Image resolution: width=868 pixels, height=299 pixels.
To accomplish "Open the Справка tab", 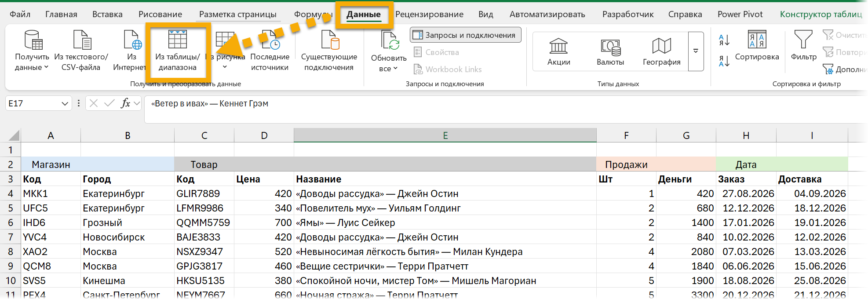I will [685, 14].
